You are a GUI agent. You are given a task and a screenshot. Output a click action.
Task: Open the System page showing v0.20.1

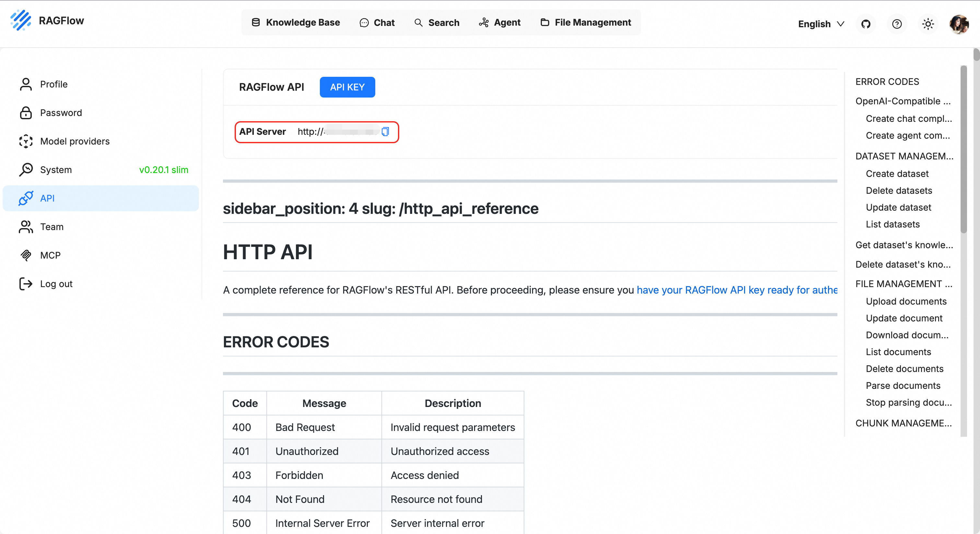pos(56,170)
